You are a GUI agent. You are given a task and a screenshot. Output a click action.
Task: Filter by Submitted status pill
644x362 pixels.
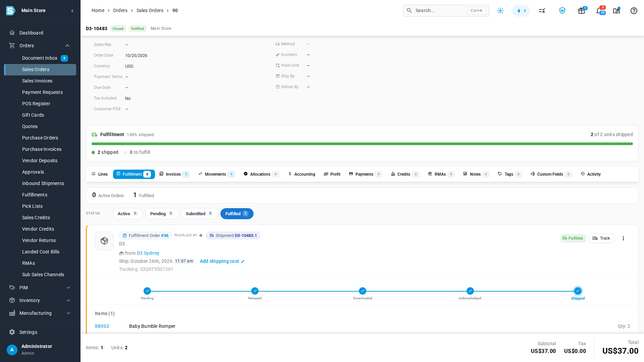199,214
